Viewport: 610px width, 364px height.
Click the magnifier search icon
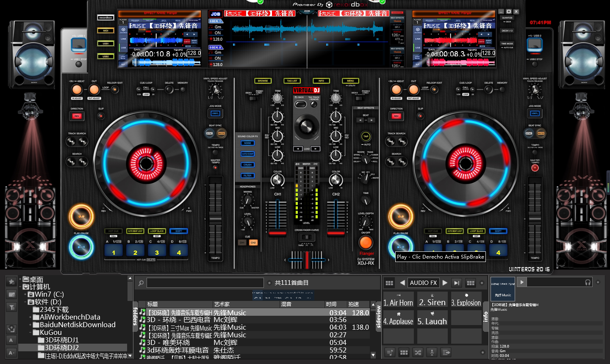click(141, 283)
